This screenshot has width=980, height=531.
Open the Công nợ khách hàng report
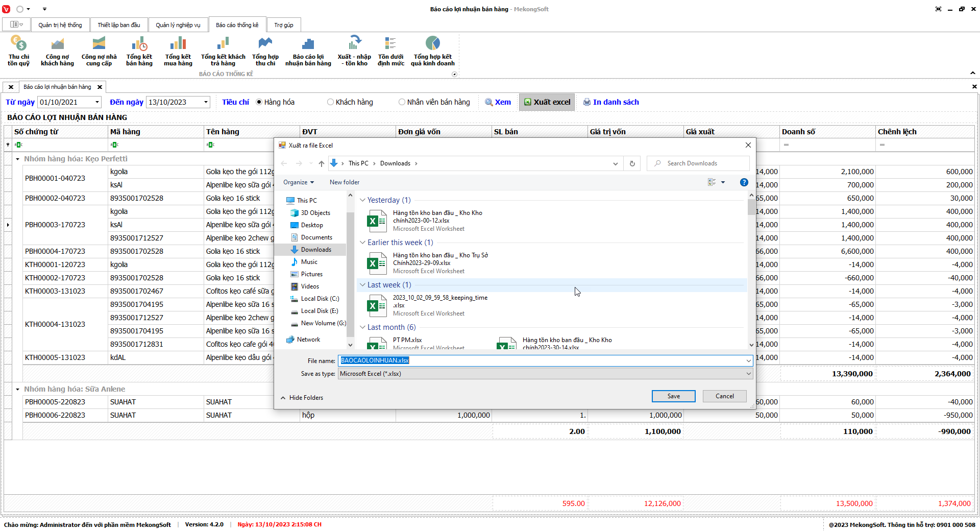pyautogui.click(x=57, y=51)
